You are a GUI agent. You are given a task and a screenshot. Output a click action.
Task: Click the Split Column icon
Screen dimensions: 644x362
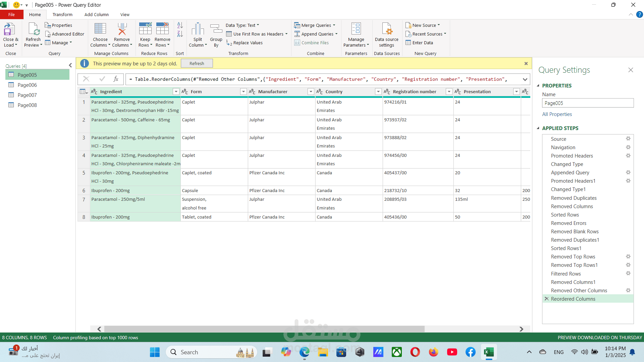coord(198,29)
